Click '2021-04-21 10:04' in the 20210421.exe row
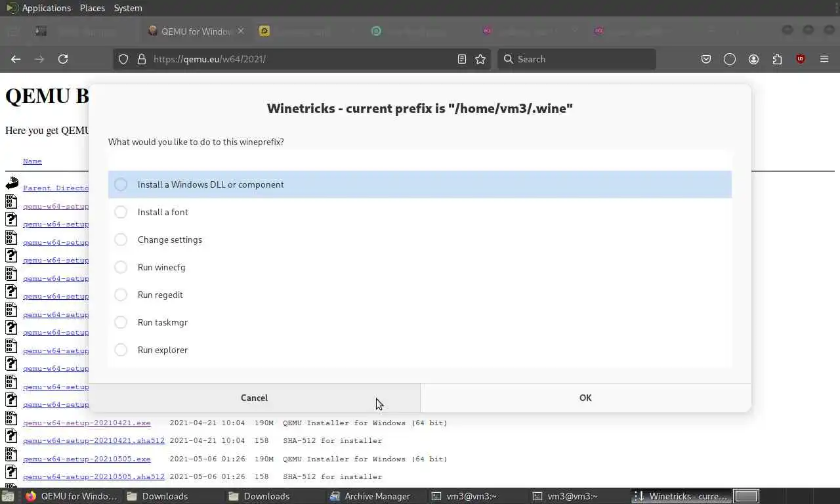The width and height of the screenshot is (840, 504). (207, 423)
